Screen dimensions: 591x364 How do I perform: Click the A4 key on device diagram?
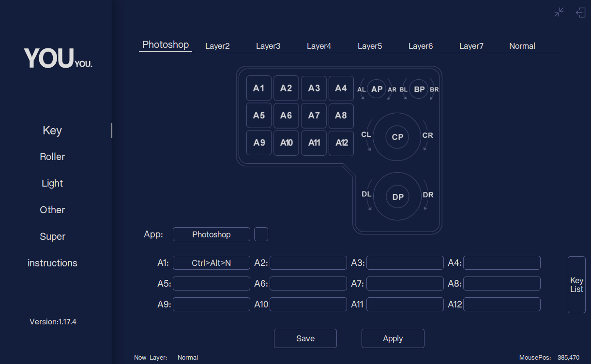point(341,88)
